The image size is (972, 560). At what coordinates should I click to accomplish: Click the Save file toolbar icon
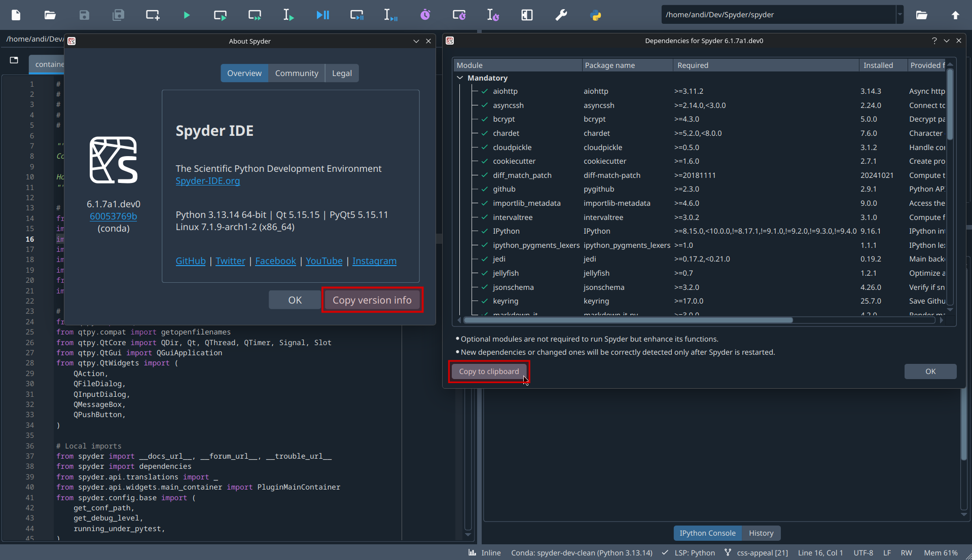coord(84,15)
